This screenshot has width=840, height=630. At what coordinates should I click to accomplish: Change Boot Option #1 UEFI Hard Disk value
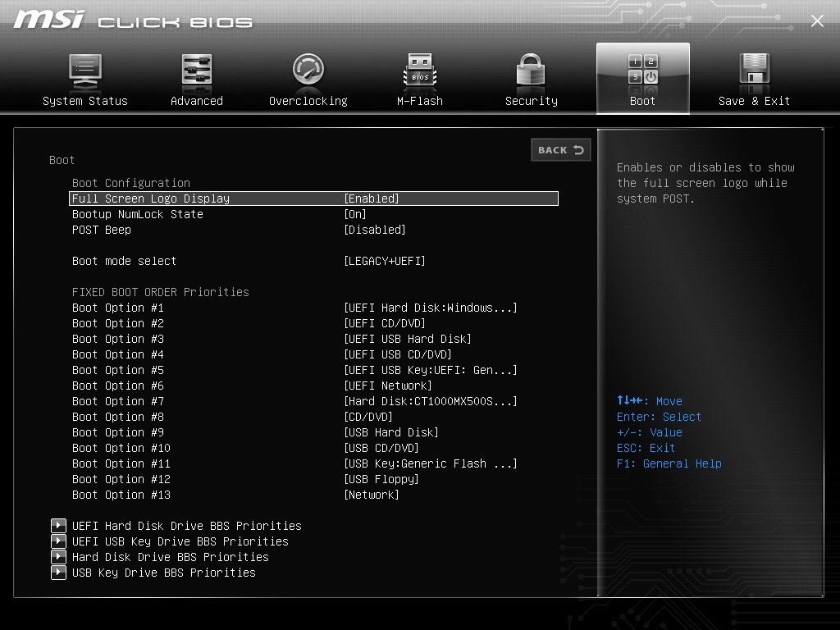coord(431,308)
